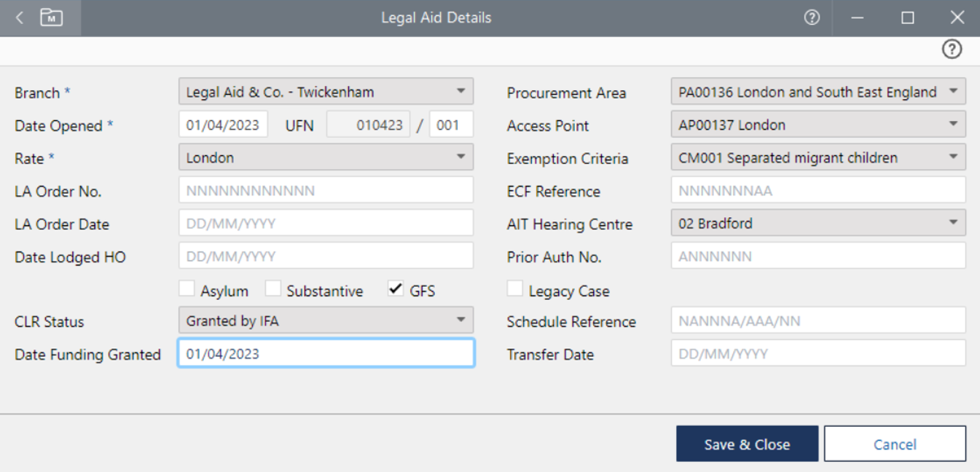Expand the Procurement Area dropdown

pos(818,92)
